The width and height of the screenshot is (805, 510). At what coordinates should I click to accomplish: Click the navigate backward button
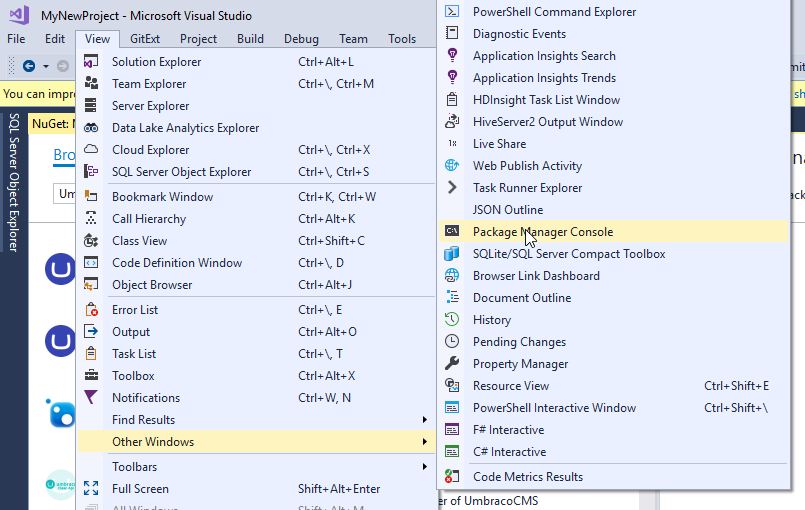29,66
